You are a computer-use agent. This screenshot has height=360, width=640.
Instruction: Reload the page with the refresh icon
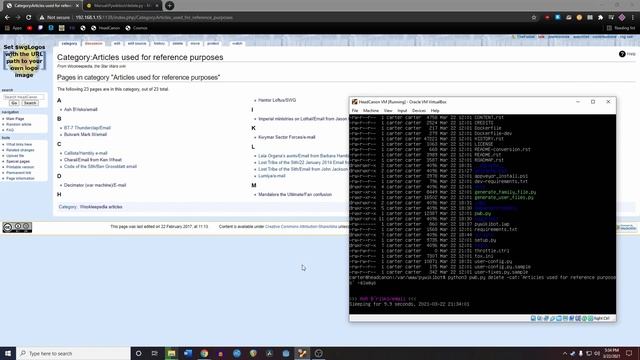point(29,18)
